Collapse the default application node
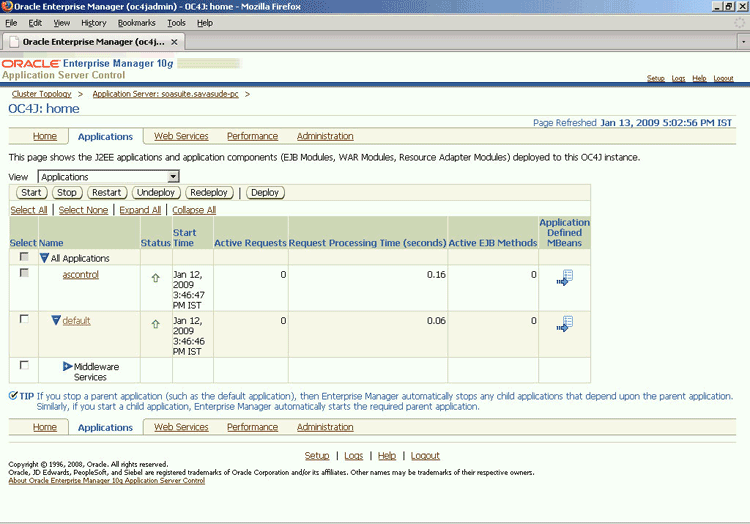The image size is (750, 524). click(56, 320)
